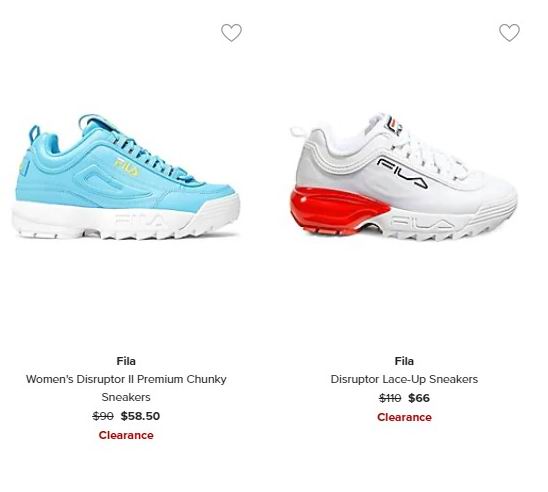
Task: Click the black FILA logo on white sneaker
Action: [x=403, y=173]
